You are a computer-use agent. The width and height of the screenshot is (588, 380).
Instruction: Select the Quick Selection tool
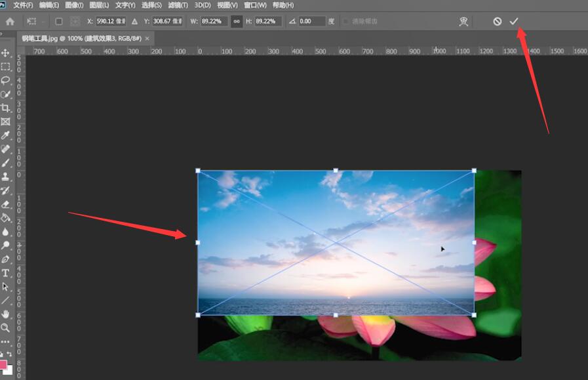tap(5, 95)
